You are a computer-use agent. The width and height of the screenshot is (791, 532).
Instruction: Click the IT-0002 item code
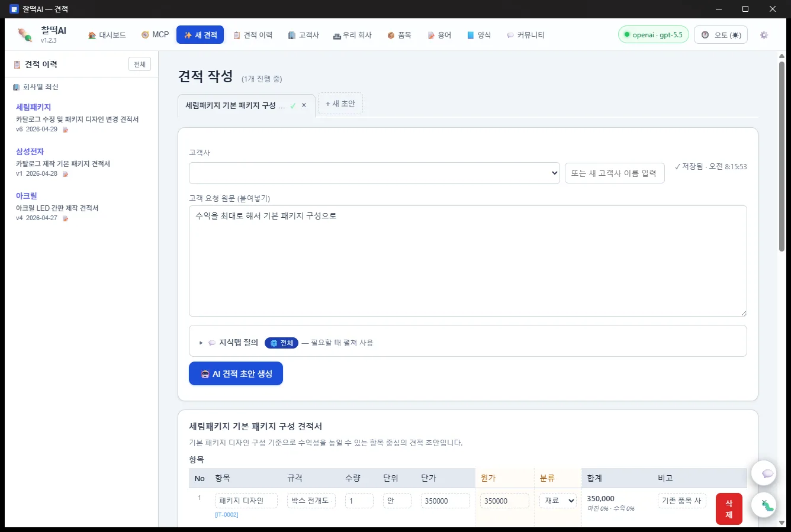click(227, 515)
